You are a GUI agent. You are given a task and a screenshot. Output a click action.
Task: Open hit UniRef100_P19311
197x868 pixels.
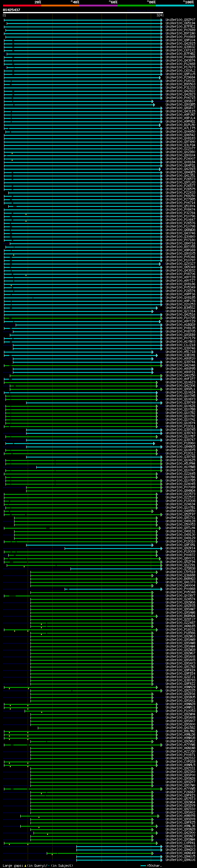pos(180,426)
